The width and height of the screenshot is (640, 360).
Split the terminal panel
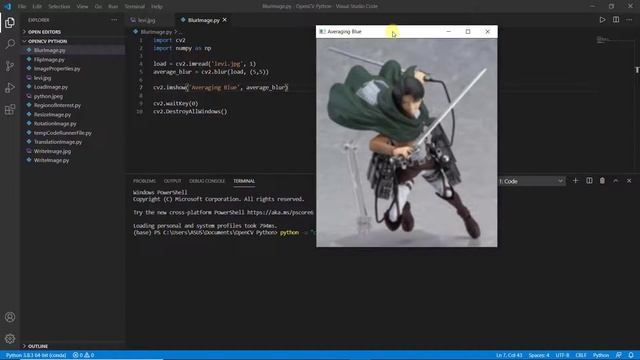click(x=589, y=181)
